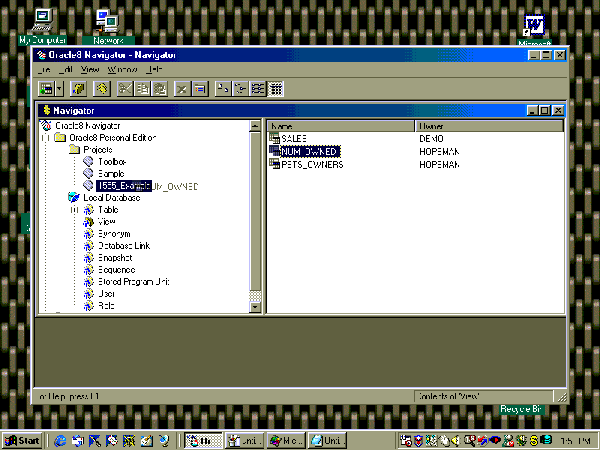Sort by the Owner column header
Screen dimensions: 600x450
click(x=489, y=126)
